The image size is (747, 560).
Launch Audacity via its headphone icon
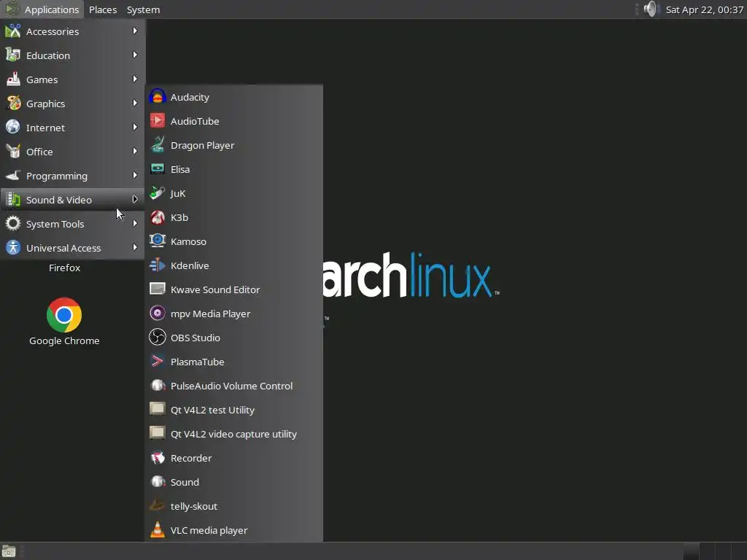click(158, 97)
